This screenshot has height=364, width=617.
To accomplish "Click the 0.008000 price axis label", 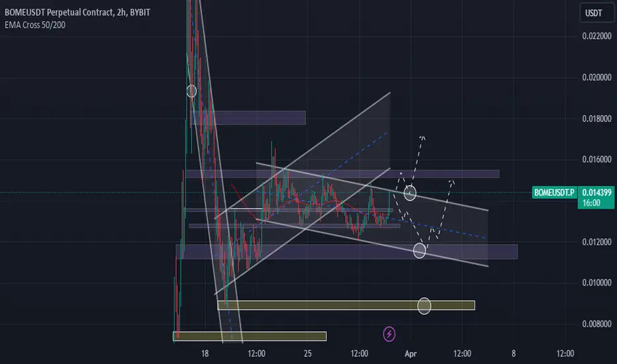I will [597, 324].
